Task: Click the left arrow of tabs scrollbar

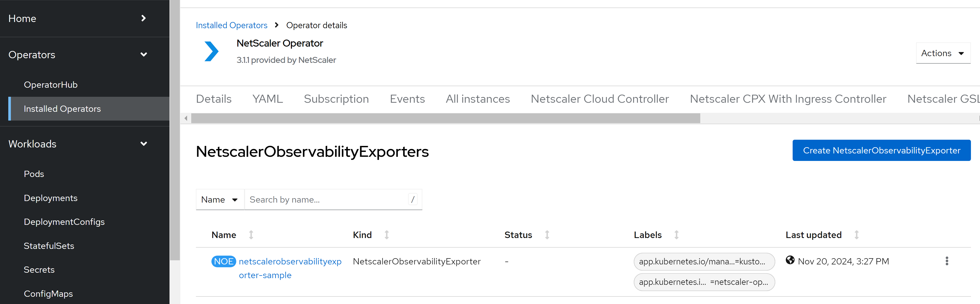Action: pos(186,118)
